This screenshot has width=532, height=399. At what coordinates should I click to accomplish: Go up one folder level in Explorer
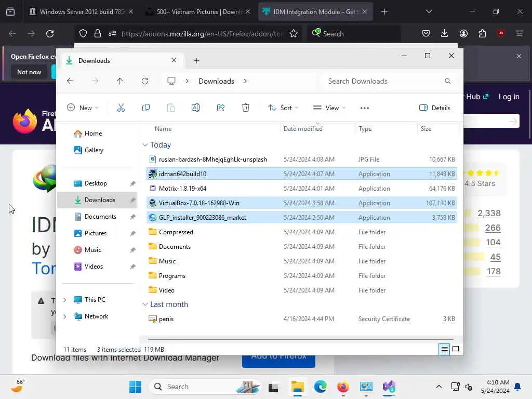120,81
